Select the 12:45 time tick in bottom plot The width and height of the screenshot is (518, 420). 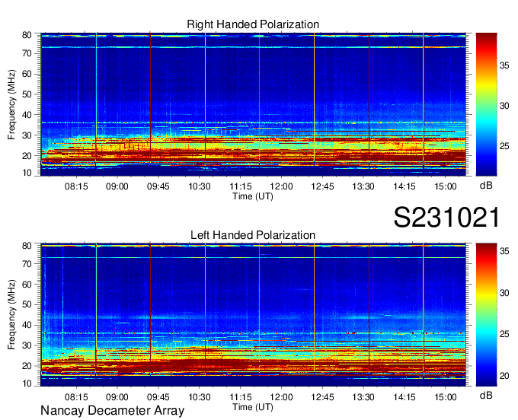[322, 397]
